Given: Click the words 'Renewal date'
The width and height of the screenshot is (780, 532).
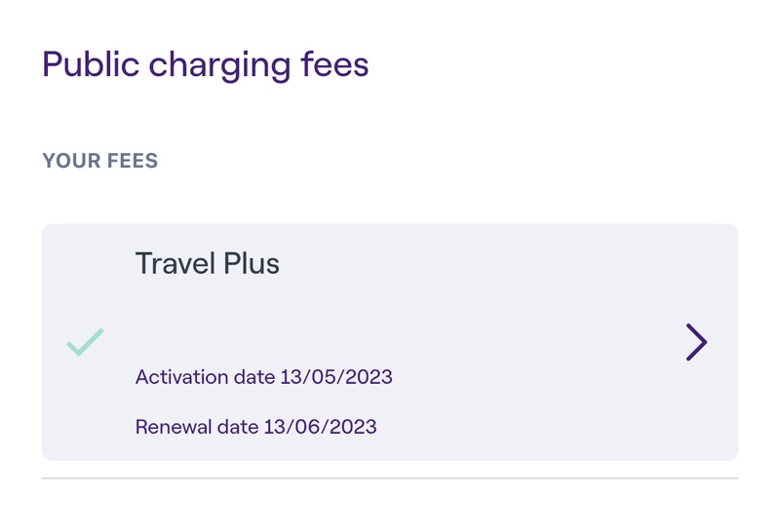Looking at the screenshot, I should click(196, 427).
